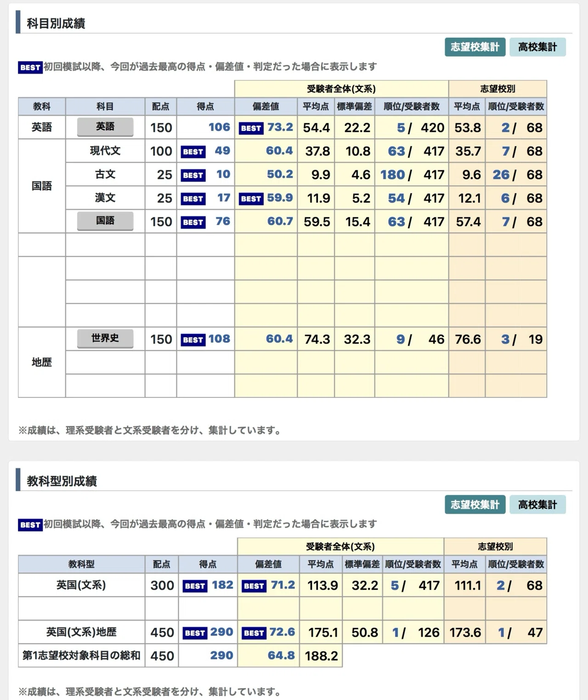Click the BEST badge beside 世界史 score 108
Image resolution: width=588 pixels, height=700 pixels.
(193, 339)
